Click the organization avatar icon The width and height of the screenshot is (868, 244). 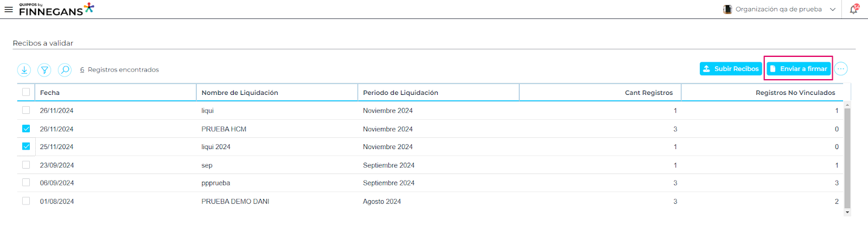click(x=727, y=9)
